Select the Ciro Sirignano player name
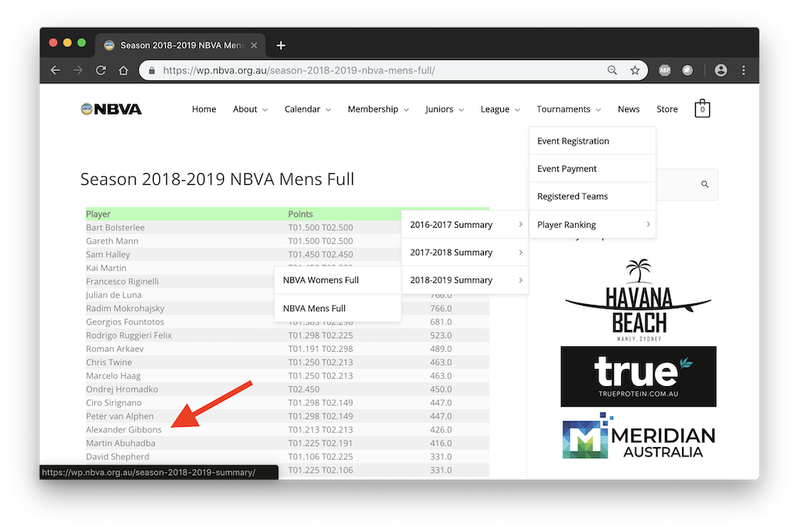 coord(114,403)
